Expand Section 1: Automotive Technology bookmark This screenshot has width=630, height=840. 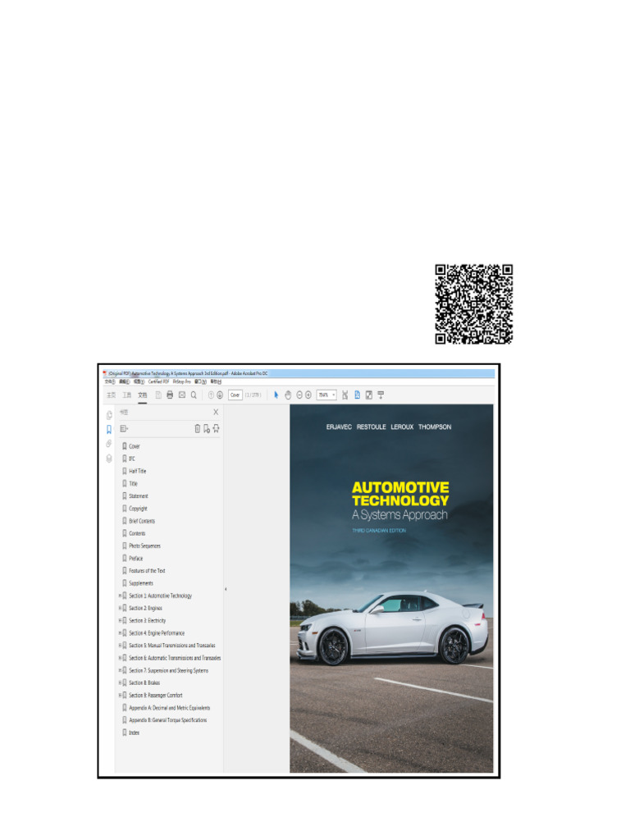click(x=120, y=596)
